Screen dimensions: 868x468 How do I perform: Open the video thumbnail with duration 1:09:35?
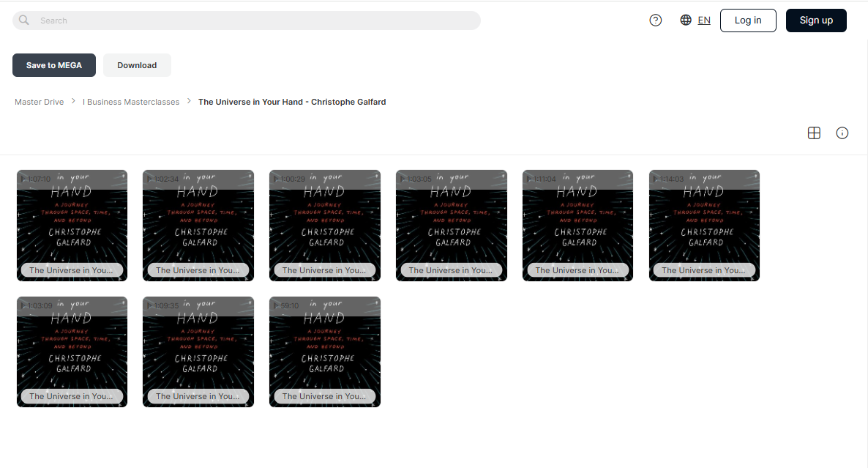tap(198, 352)
